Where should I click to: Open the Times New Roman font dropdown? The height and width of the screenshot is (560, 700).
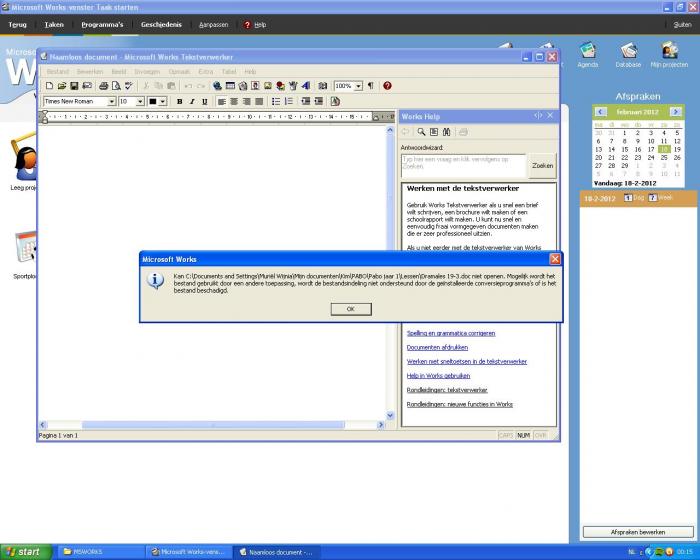pyautogui.click(x=112, y=102)
